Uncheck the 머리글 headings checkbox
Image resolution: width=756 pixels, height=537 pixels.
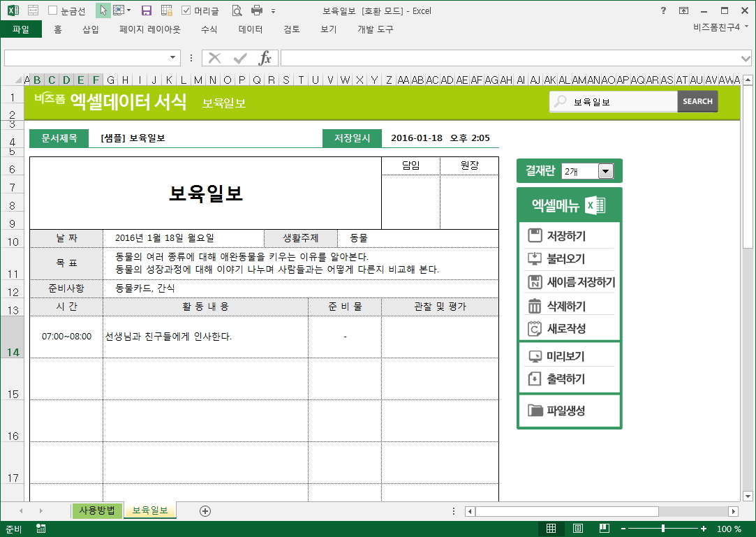[x=186, y=10]
